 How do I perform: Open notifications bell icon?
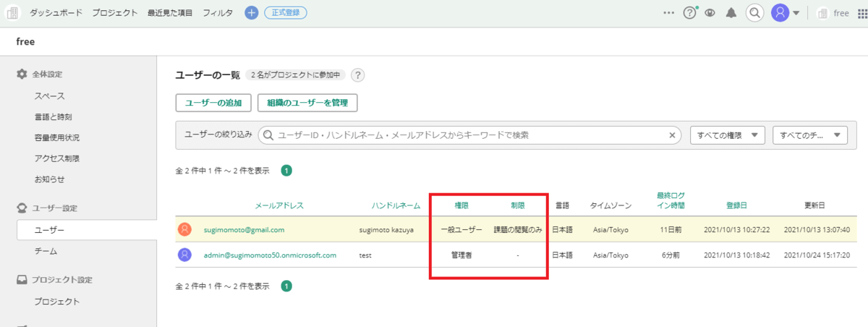[x=731, y=13]
